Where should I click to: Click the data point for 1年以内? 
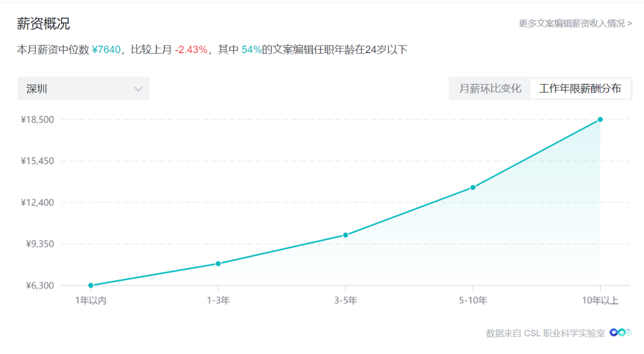[91, 285]
